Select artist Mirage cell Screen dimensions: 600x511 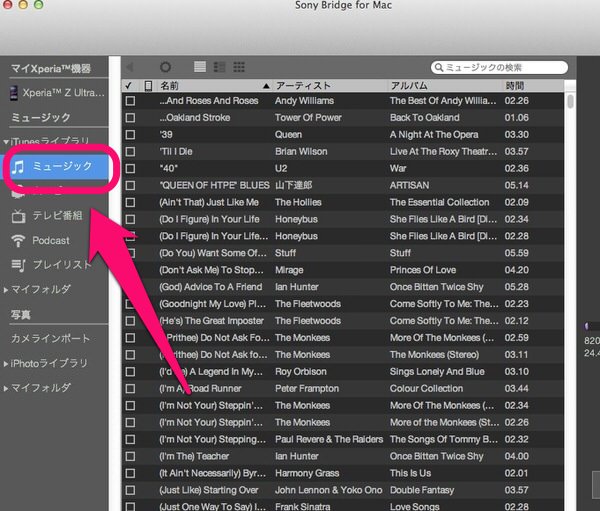(x=289, y=270)
